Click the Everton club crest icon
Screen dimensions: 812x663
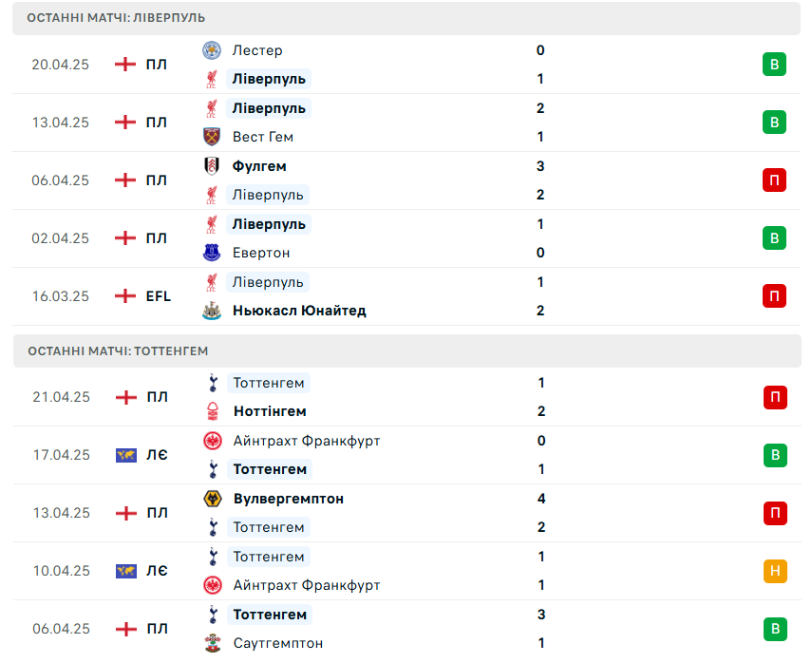coord(211,253)
